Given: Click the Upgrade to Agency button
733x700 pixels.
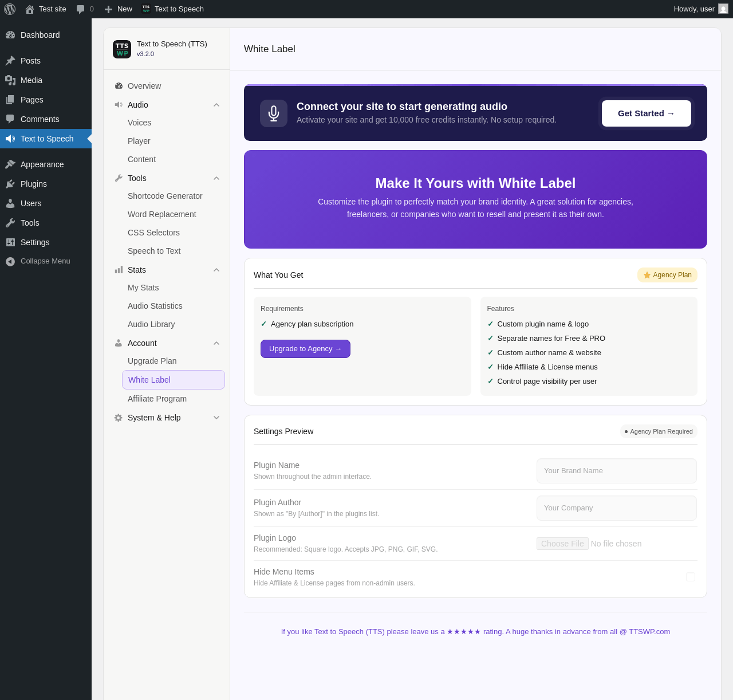Looking at the screenshot, I should click(x=305, y=349).
